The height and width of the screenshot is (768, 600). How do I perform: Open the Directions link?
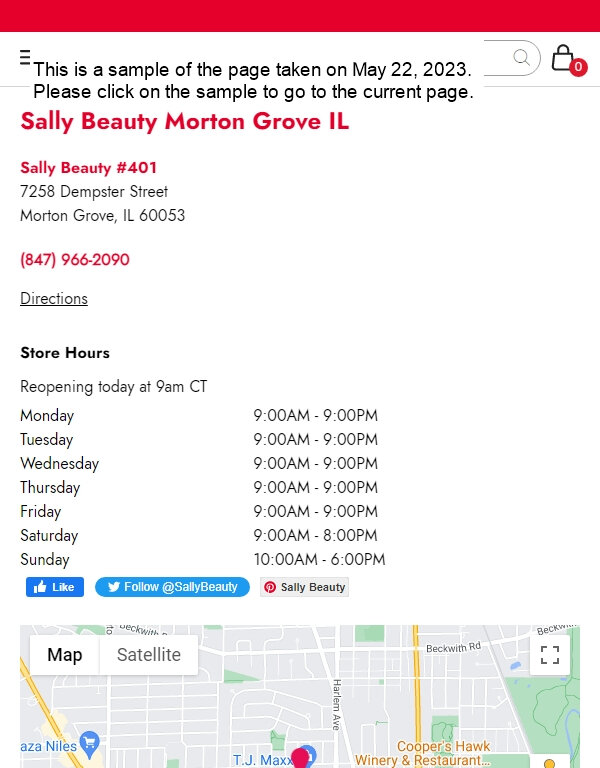54,298
